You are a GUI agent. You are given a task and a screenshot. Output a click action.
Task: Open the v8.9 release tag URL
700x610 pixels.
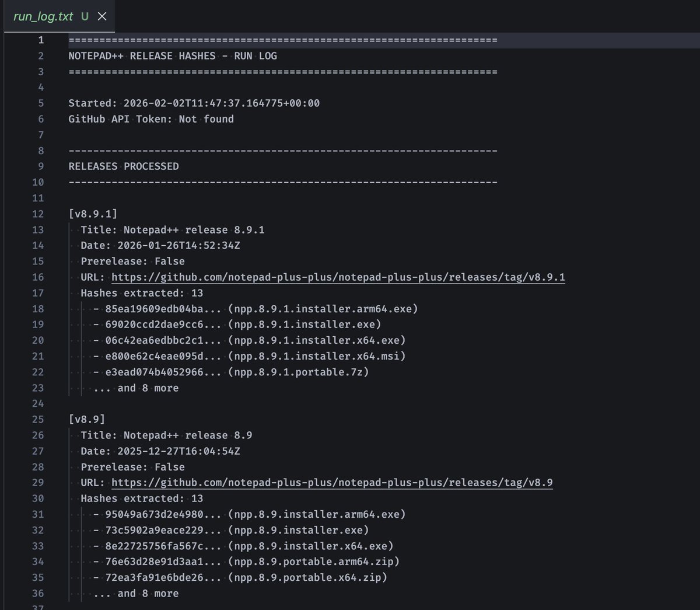click(x=332, y=483)
